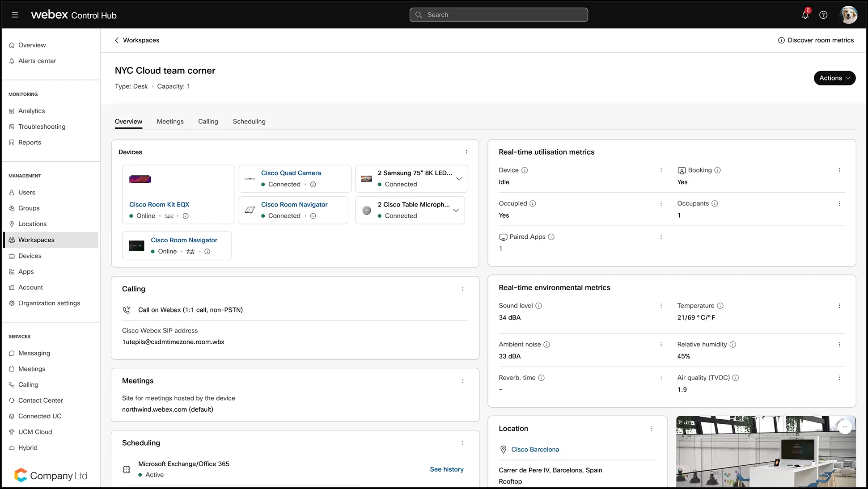Expand the Samsung 75" 8K LED displays
Screen dimensions: 868x489
[459, 179]
